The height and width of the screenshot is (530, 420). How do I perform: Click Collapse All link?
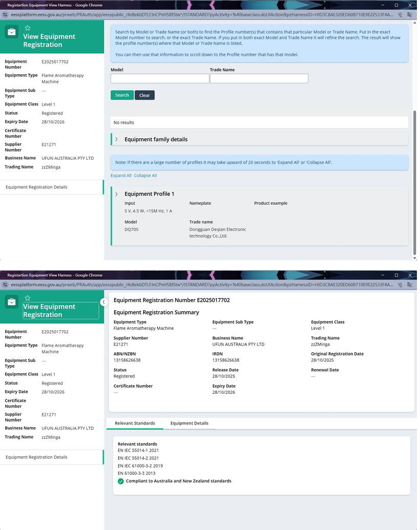coord(145,176)
